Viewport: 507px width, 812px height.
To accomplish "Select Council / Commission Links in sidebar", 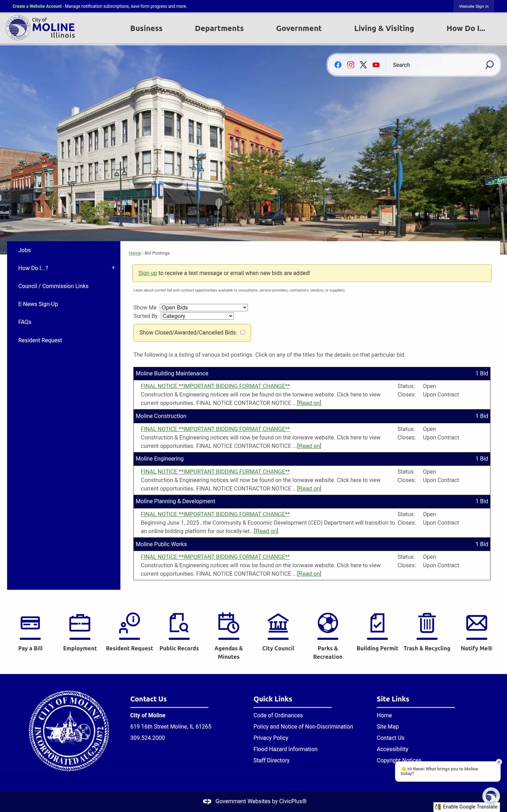I will point(54,286).
